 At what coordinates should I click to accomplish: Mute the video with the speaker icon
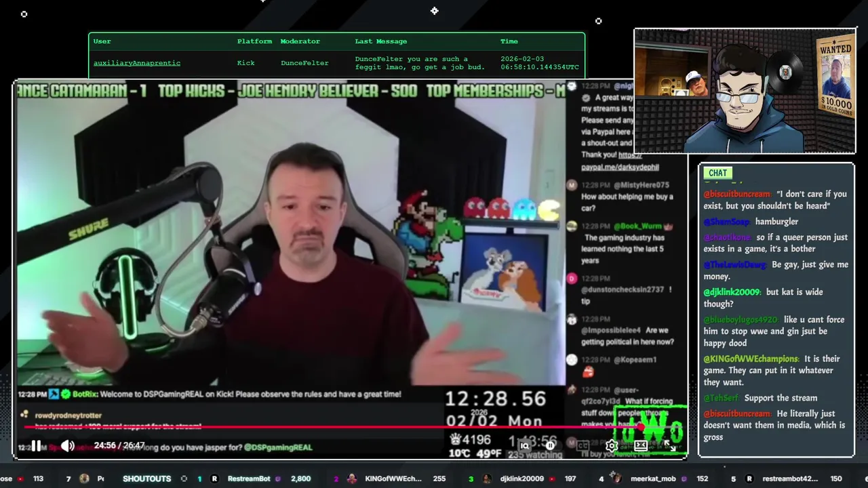(x=68, y=445)
